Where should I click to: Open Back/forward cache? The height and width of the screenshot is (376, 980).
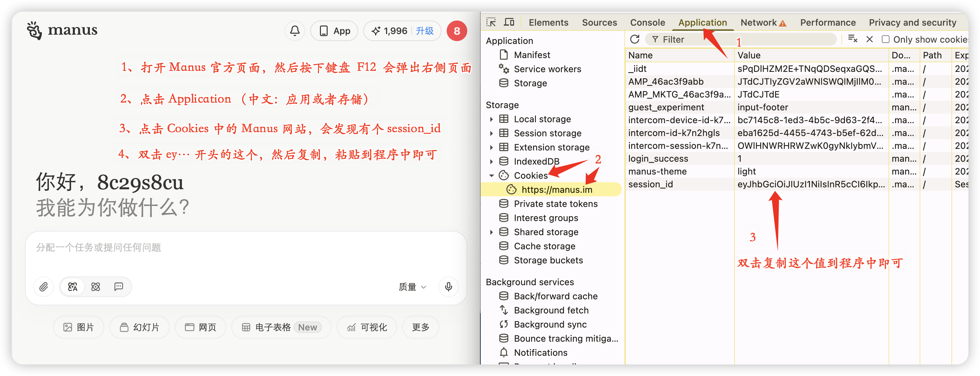click(555, 296)
